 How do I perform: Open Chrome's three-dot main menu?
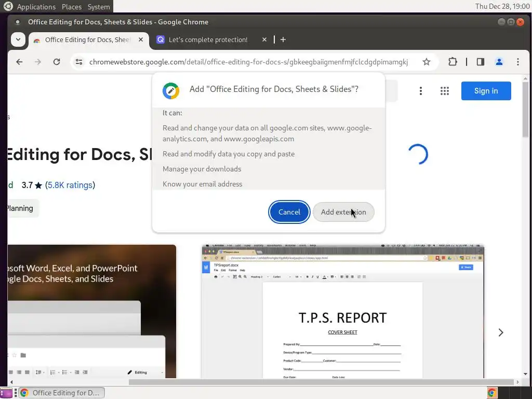pyautogui.click(x=518, y=62)
